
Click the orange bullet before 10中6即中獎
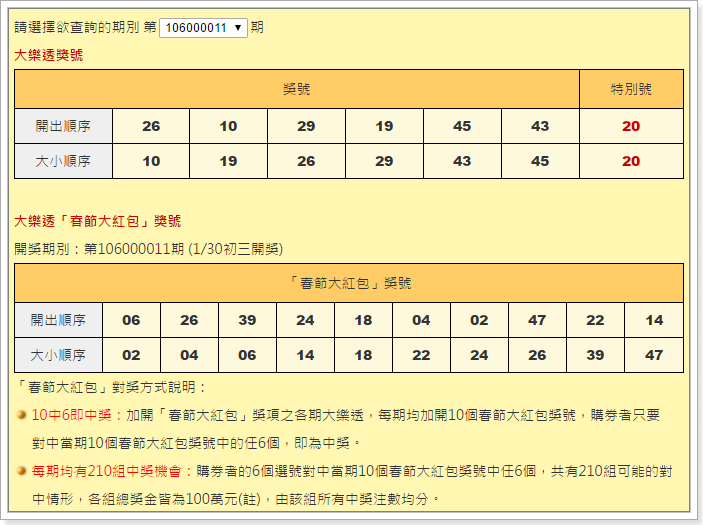(22, 415)
